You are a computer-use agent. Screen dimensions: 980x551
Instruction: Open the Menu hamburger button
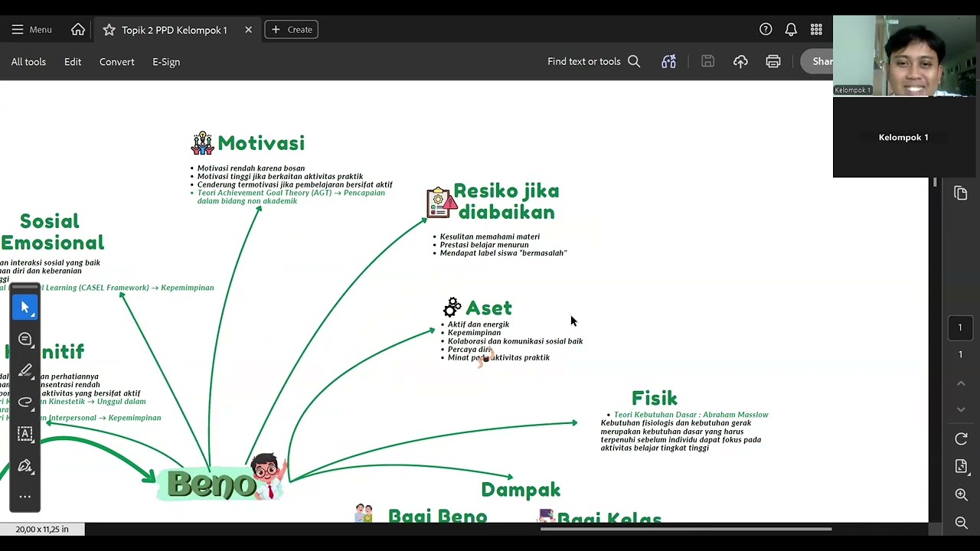31,30
